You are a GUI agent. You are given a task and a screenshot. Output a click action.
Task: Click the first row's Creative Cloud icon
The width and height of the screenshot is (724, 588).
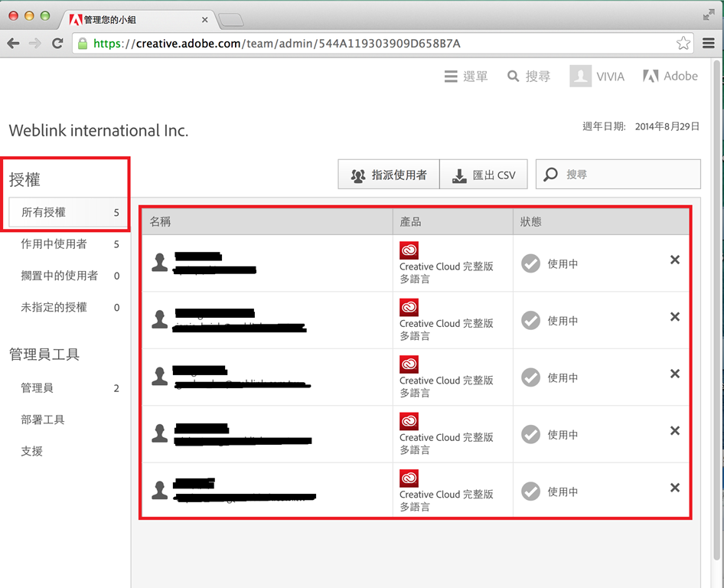pos(409,250)
